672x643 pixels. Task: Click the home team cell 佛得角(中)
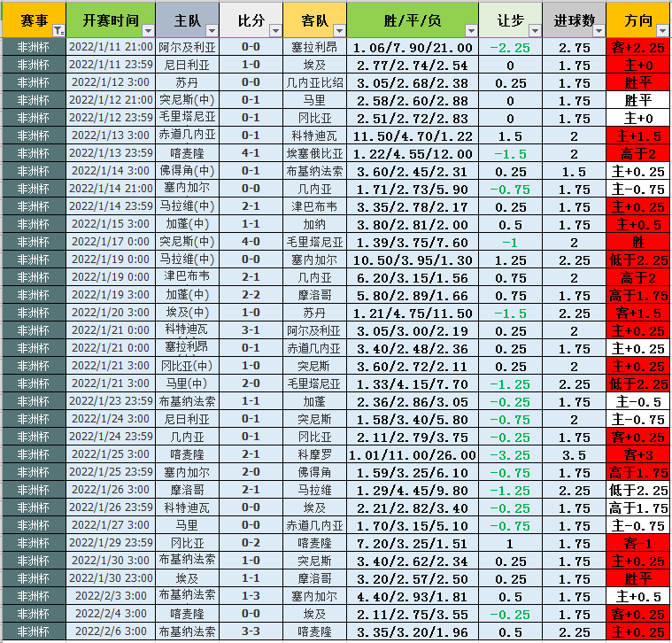point(187,171)
